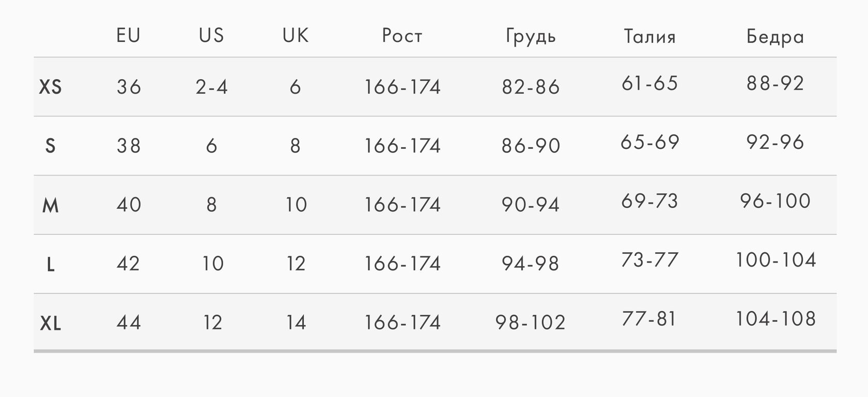This screenshot has height=397, width=868.
Task: Click the Талия column header
Action: [649, 36]
